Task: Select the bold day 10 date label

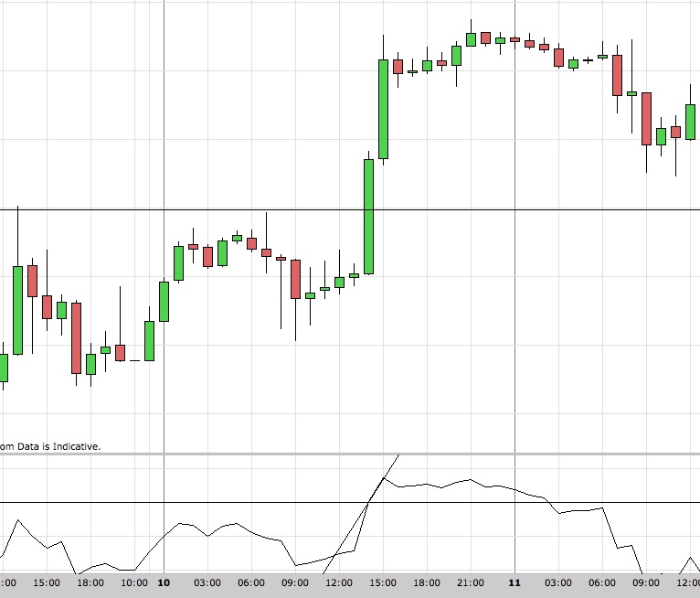Action: tap(164, 582)
